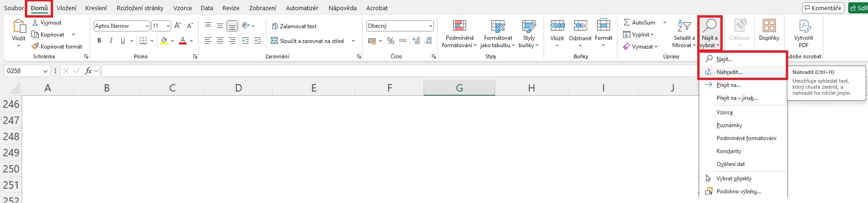Switch to the Vložení ribbon tab
Screen dimensions: 868x203
pos(66,8)
